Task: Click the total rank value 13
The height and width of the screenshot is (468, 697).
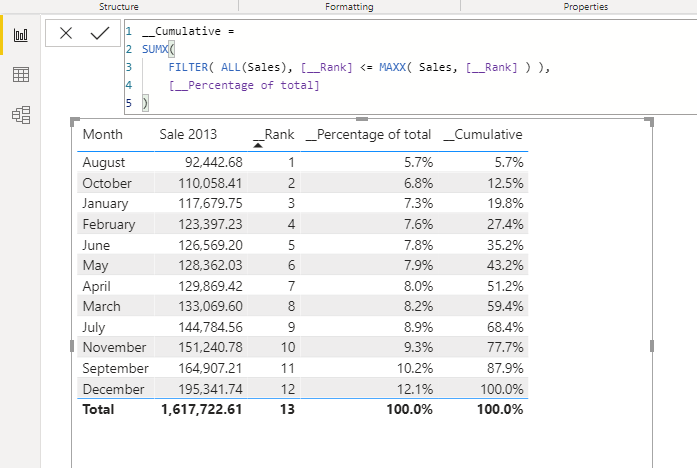Action: [x=287, y=409]
